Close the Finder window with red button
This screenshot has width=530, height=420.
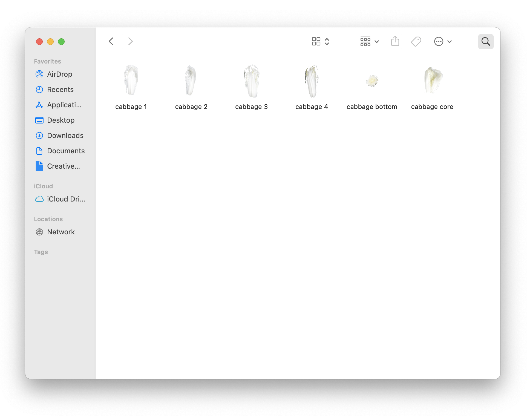(39, 42)
